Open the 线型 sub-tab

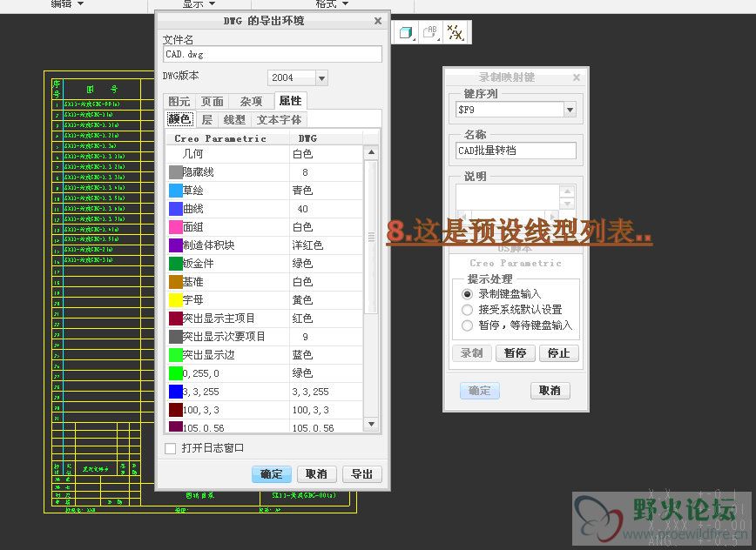[x=234, y=119]
